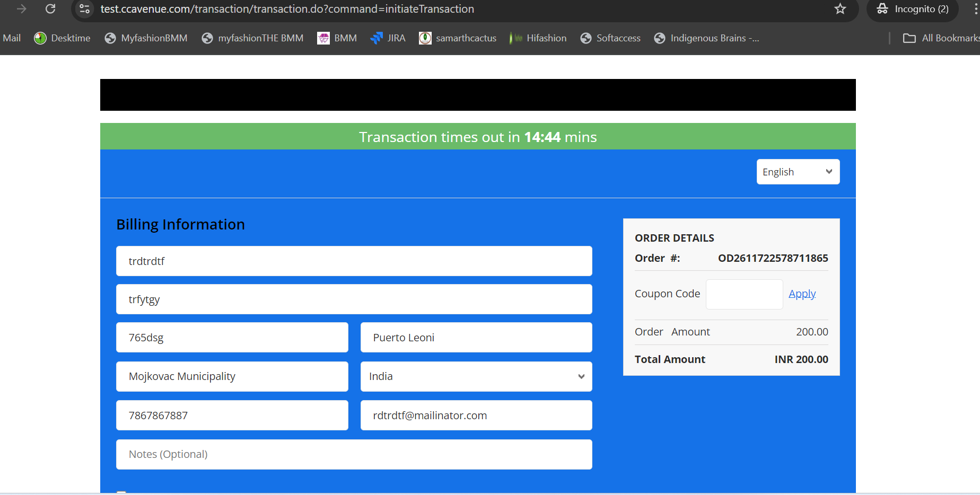The width and height of the screenshot is (980, 495).
Task: Open site information icon in address bar
Action: (x=84, y=9)
